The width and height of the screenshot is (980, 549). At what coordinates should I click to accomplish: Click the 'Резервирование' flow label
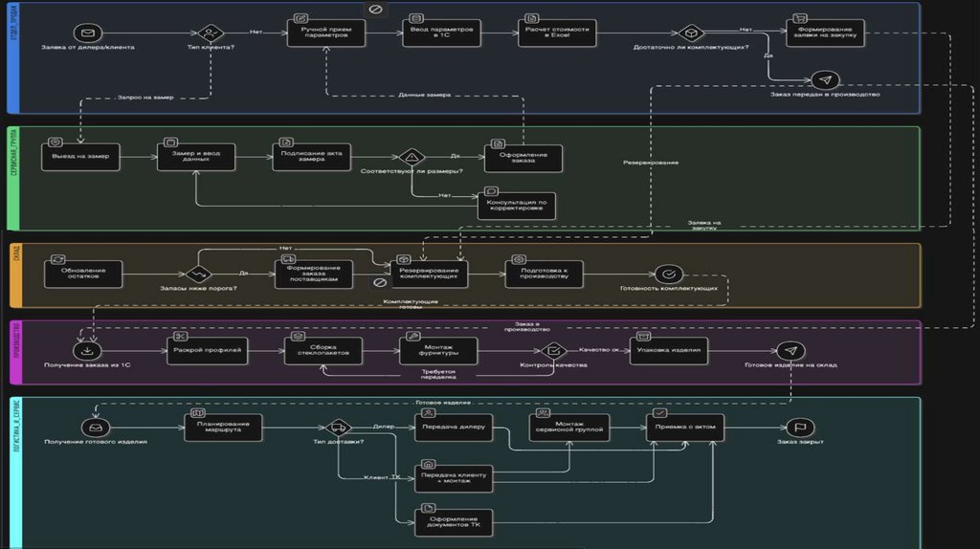coord(651,163)
